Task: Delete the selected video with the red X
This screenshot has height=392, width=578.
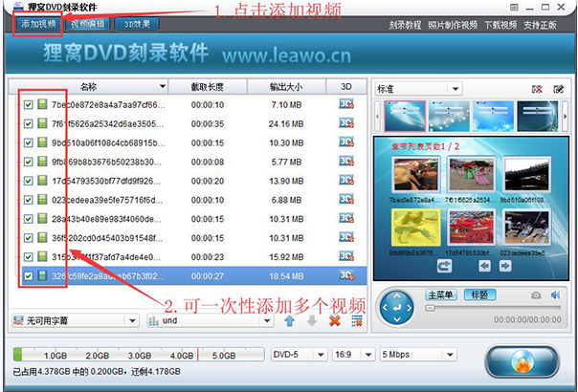Action: (x=335, y=321)
